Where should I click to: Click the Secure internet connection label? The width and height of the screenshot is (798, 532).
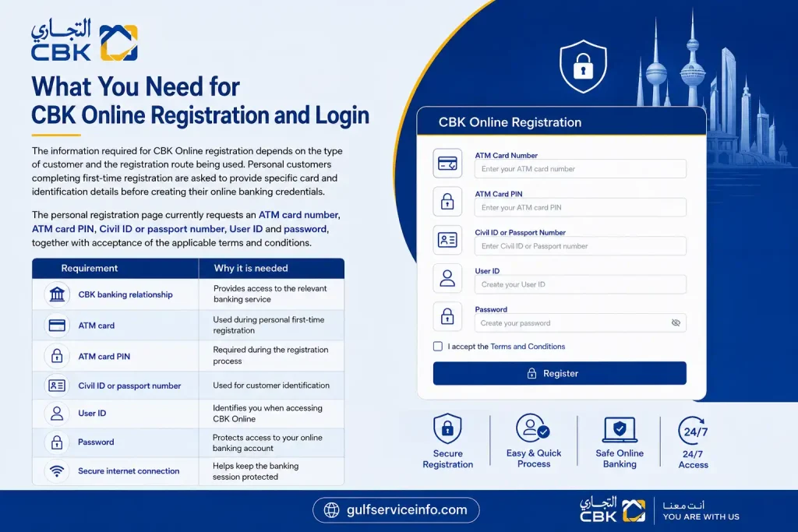(129, 471)
